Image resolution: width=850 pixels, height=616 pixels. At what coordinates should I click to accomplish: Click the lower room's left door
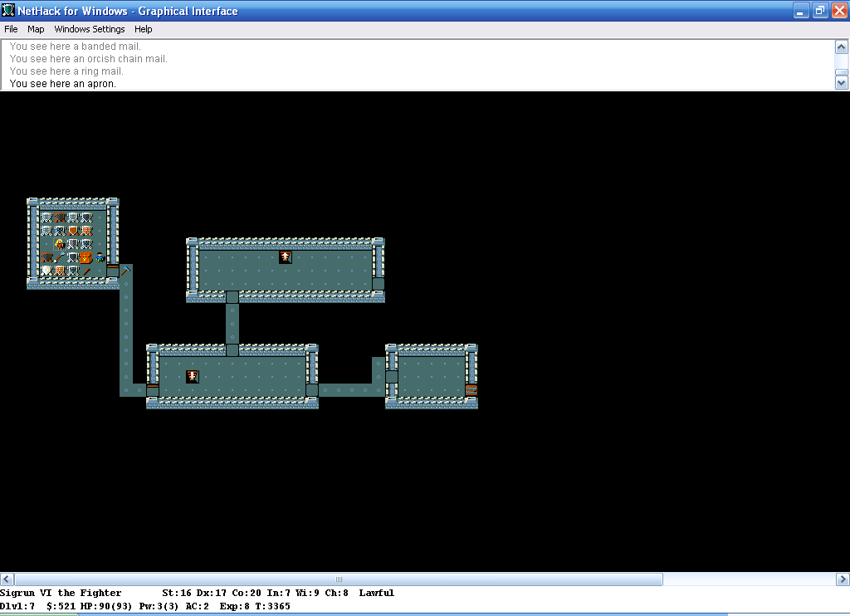point(153,390)
